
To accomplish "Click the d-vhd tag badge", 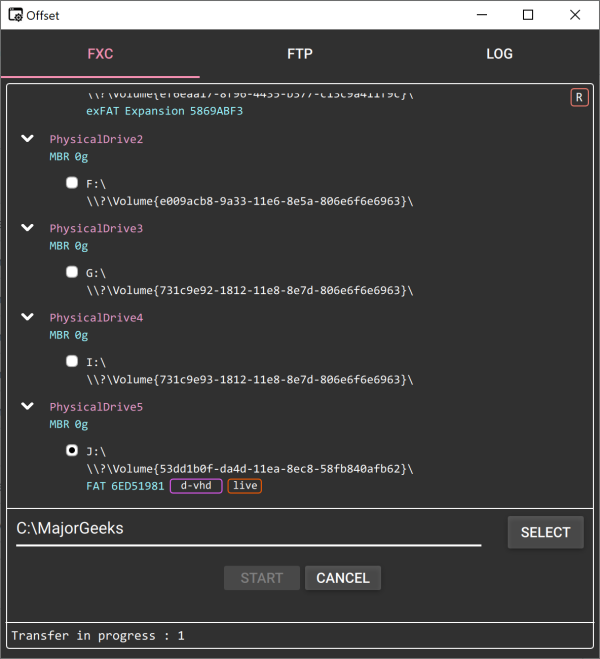I will [x=196, y=486].
